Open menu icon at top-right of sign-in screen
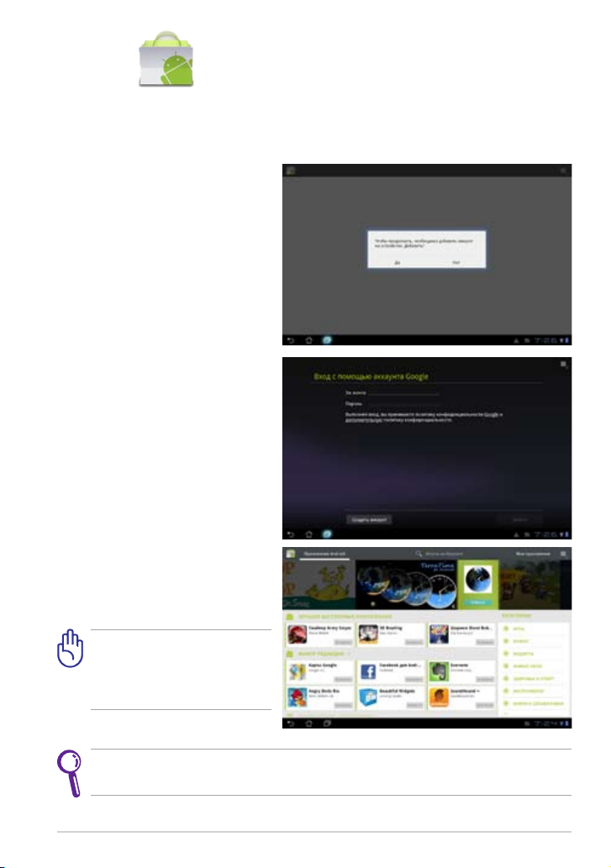 [563, 364]
